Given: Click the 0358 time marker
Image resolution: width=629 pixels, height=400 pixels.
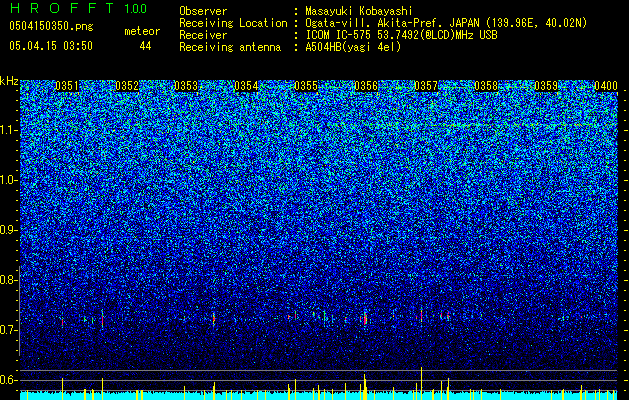Looking at the screenshot, I should tap(486, 86).
